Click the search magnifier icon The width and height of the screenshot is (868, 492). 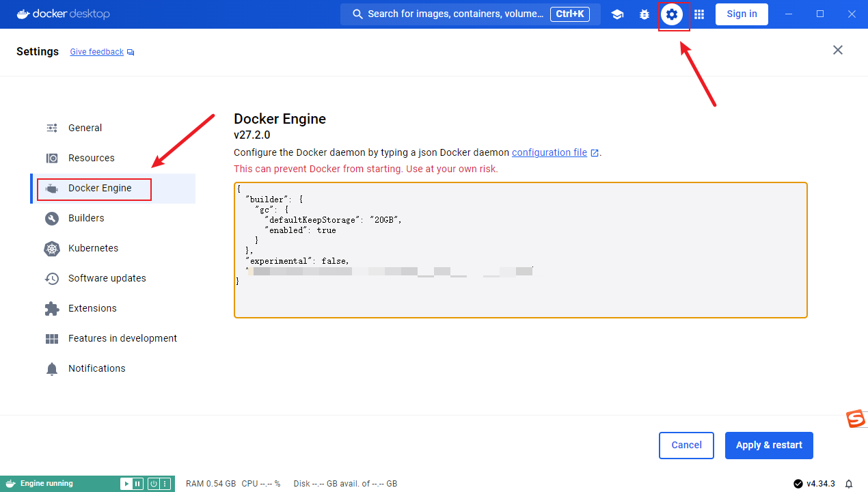(x=357, y=14)
